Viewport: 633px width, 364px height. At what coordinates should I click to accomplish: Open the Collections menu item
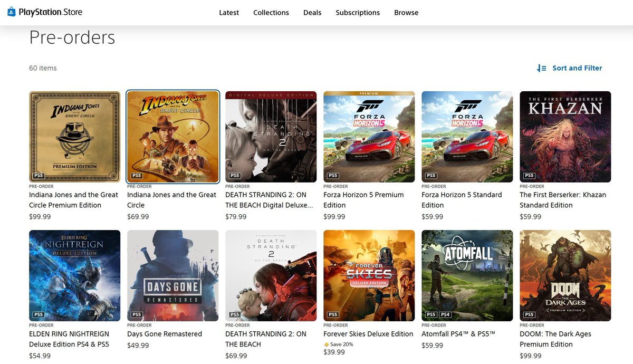click(x=271, y=13)
